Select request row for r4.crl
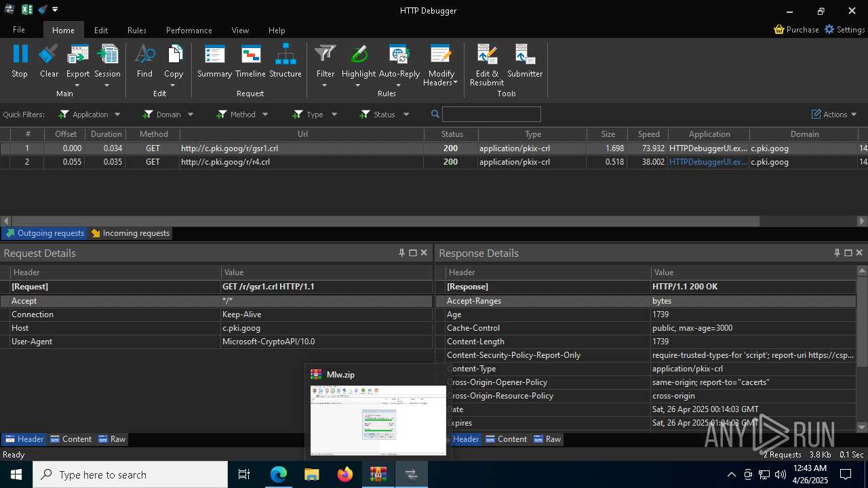 434,162
